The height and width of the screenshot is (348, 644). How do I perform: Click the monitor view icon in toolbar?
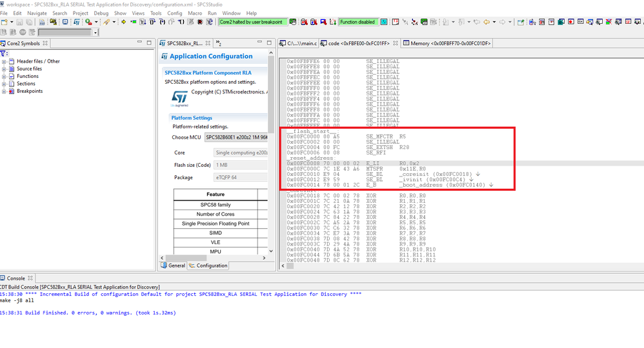[x=65, y=22]
